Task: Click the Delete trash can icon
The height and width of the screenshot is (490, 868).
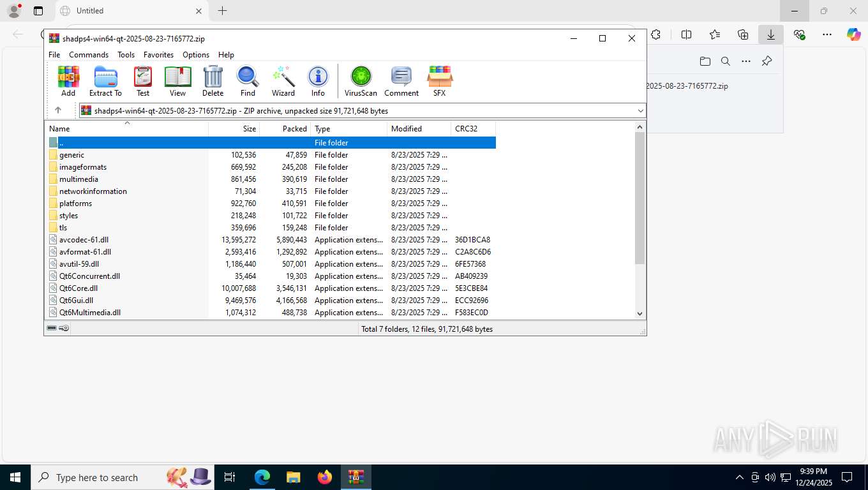Action: [x=213, y=81]
